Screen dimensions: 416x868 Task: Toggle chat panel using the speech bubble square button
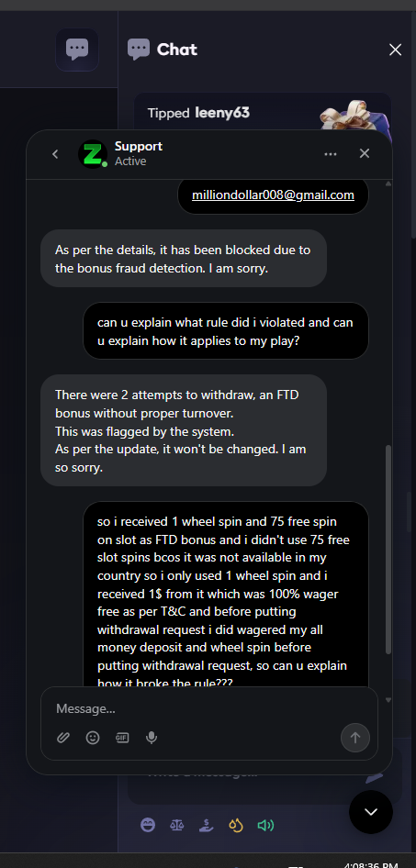coord(77,50)
